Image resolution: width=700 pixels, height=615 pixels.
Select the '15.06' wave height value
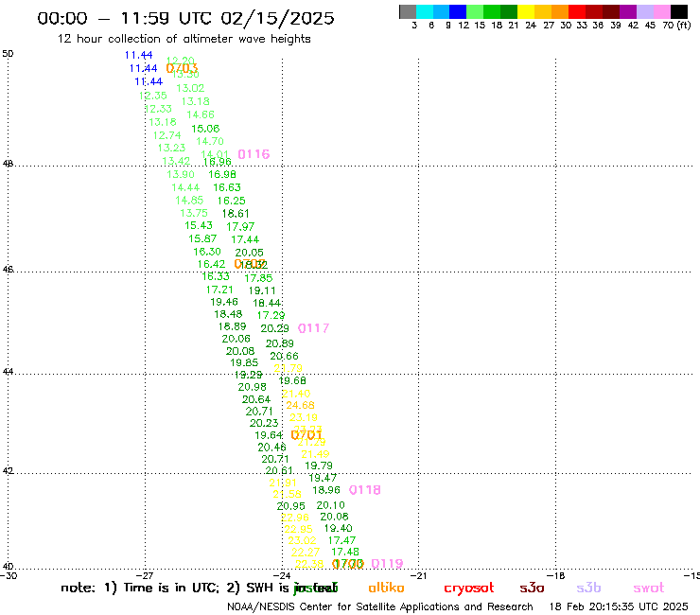(205, 129)
